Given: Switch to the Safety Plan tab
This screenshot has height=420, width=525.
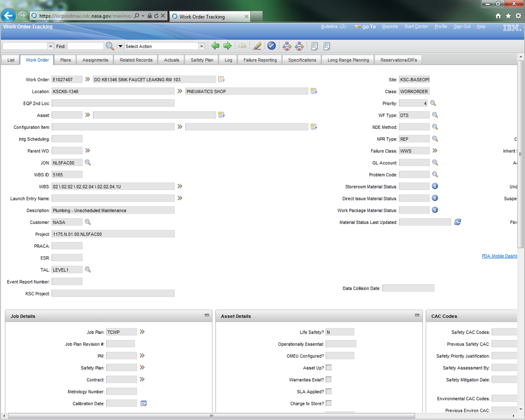Looking at the screenshot, I should pyautogui.click(x=202, y=60).
